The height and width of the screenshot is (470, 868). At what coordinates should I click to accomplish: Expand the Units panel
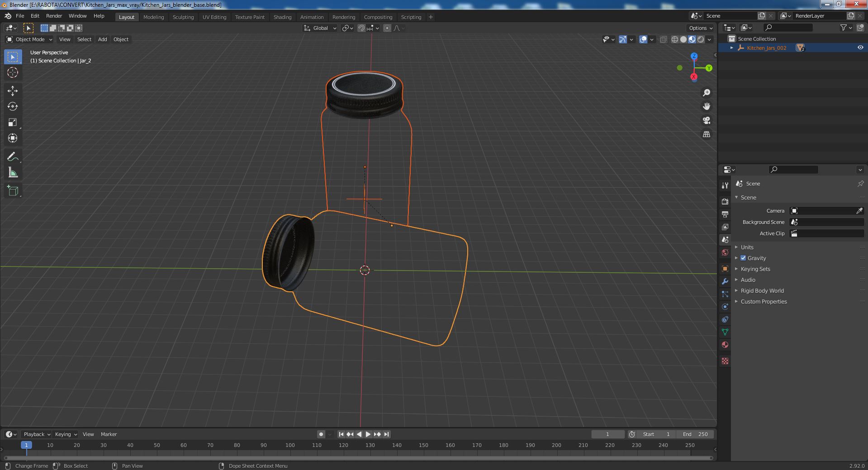[747, 247]
